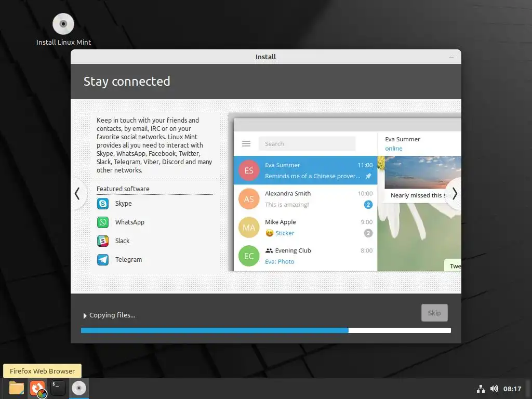Click the MA avatar for Mike Apple

[249, 228]
